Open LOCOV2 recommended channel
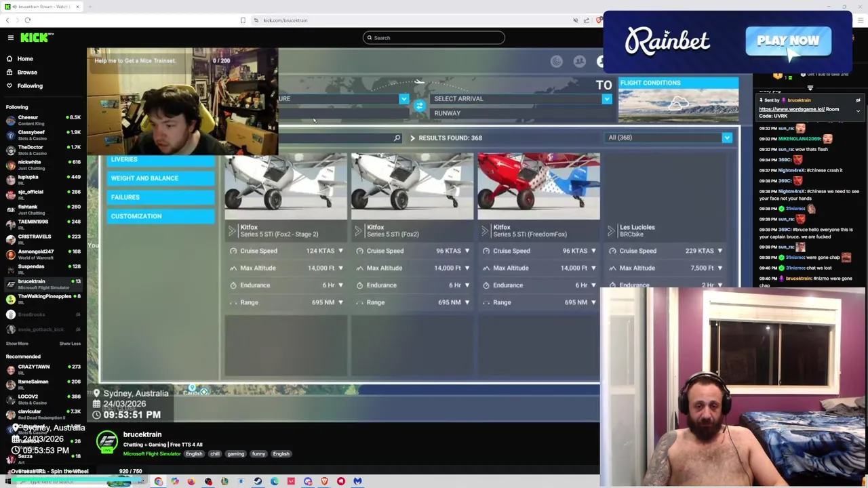The width and height of the screenshot is (868, 488). click(42, 399)
